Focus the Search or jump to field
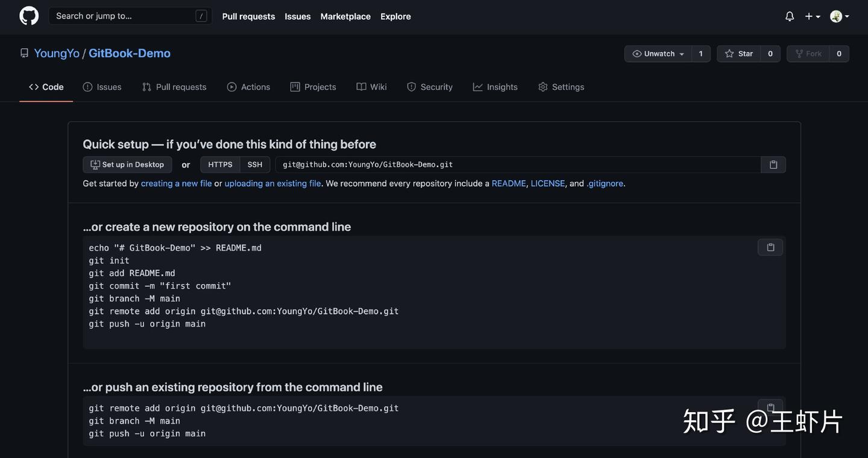The height and width of the screenshot is (458, 868). tap(124, 16)
